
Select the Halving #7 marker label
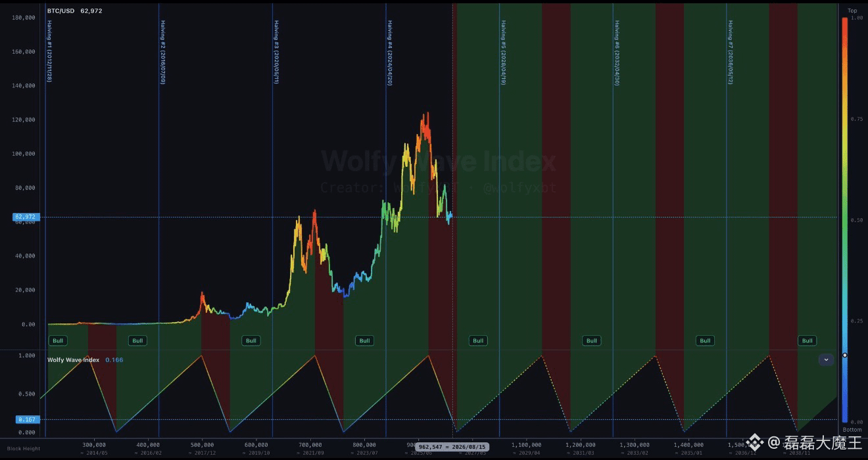pyautogui.click(x=731, y=51)
